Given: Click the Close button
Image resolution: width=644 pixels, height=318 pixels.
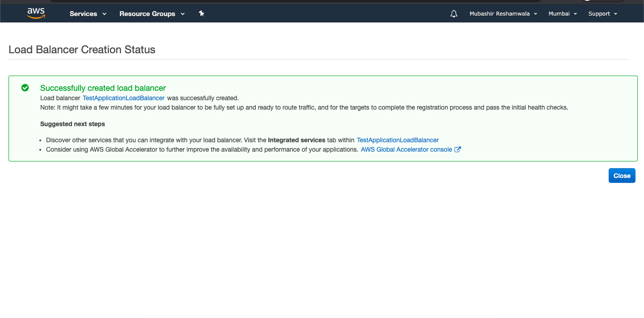Looking at the screenshot, I should (x=622, y=176).
